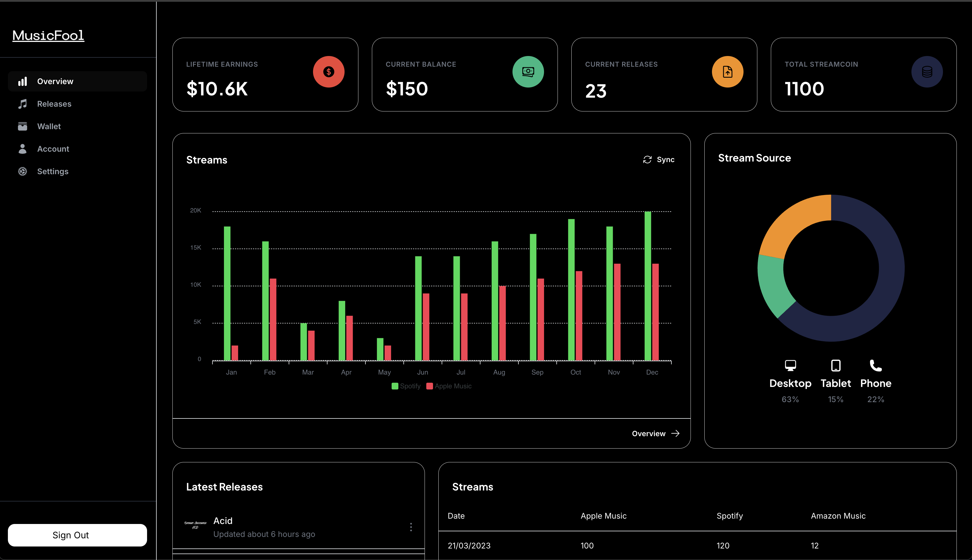Toggle Apple Music series in legend
Viewport: 972px width, 560px height.
click(449, 386)
